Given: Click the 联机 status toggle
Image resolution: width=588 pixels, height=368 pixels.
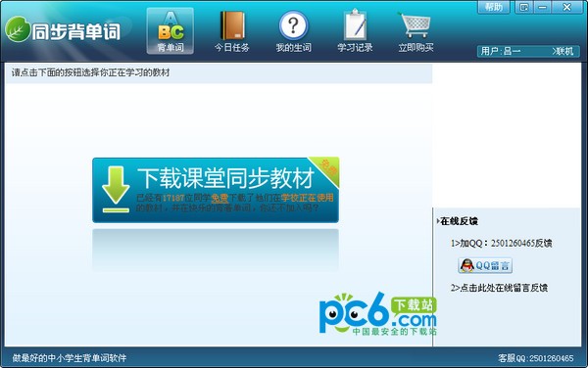Looking at the screenshot, I should (563, 51).
